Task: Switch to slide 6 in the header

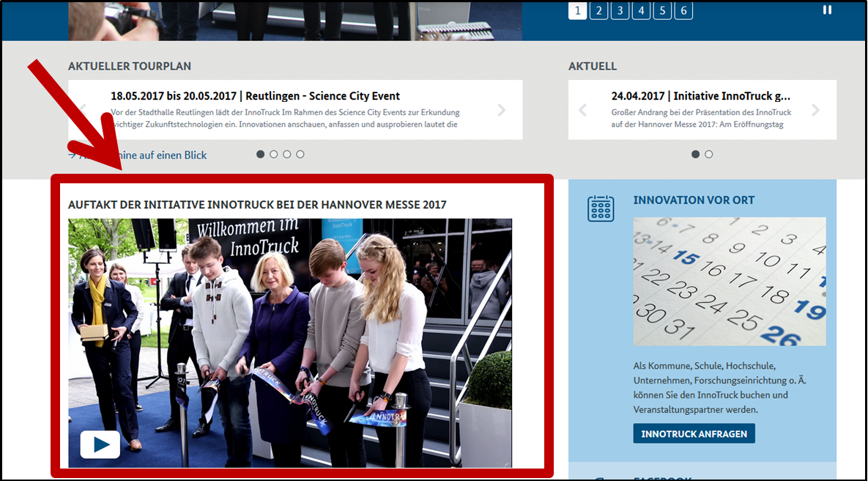Action: click(683, 10)
